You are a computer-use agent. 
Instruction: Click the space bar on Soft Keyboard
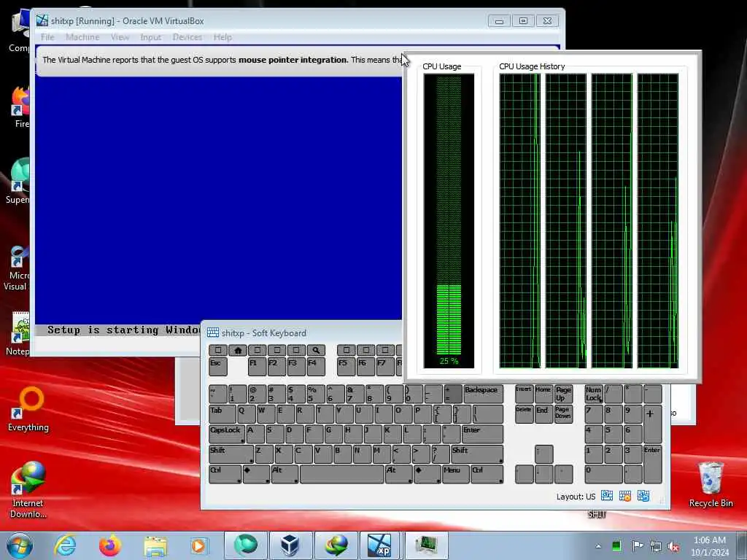pyautogui.click(x=341, y=474)
